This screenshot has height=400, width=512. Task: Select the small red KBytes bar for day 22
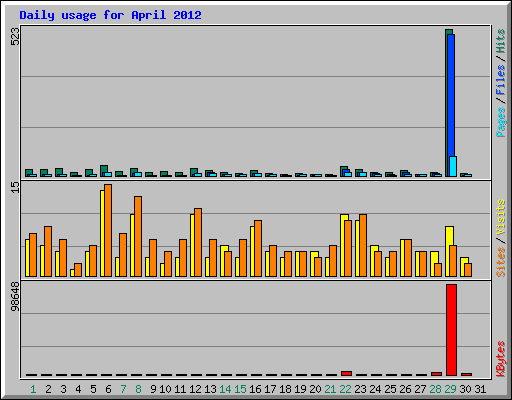tap(346, 373)
